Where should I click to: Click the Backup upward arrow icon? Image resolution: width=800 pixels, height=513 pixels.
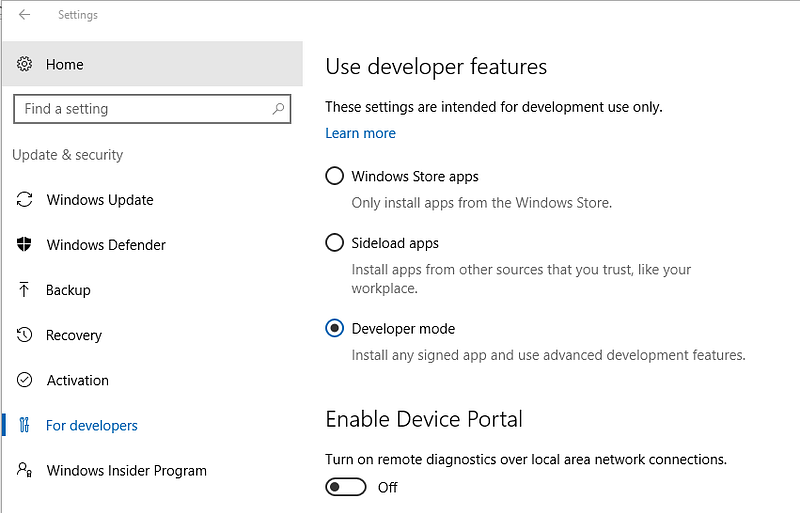pyautogui.click(x=24, y=290)
